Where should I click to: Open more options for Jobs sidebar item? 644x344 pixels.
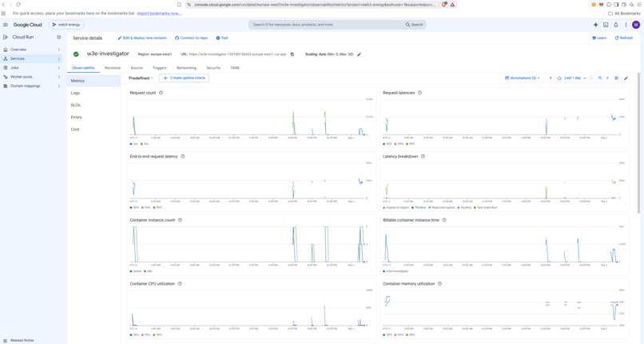(x=59, y=68)
